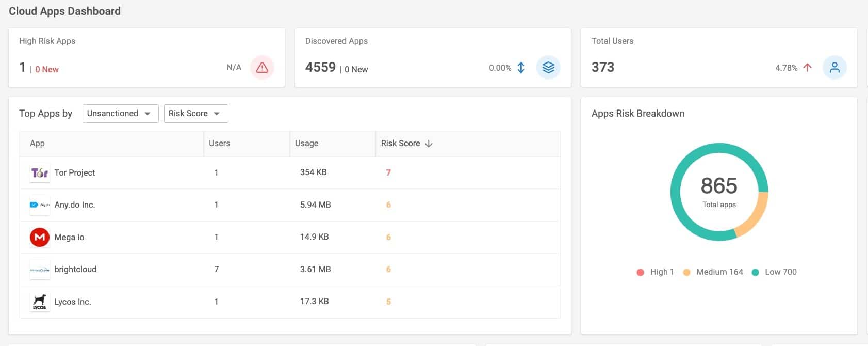Click the red Mega io logo
This screenshot has width=868, height=346.
[40, 238]
